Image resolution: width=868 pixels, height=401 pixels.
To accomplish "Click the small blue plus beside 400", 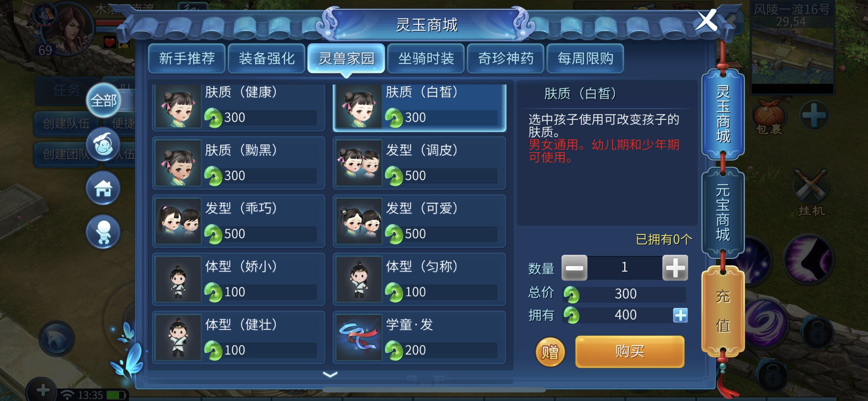I will 680,315.
